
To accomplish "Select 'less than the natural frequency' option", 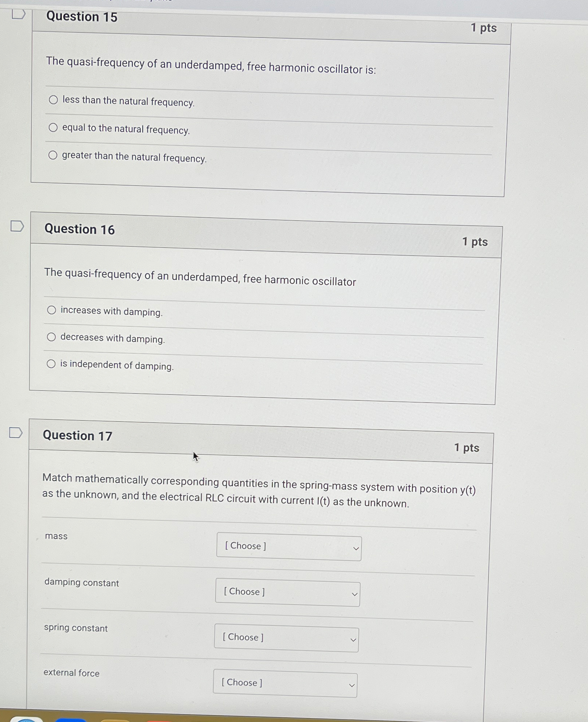I will (53, 100).
